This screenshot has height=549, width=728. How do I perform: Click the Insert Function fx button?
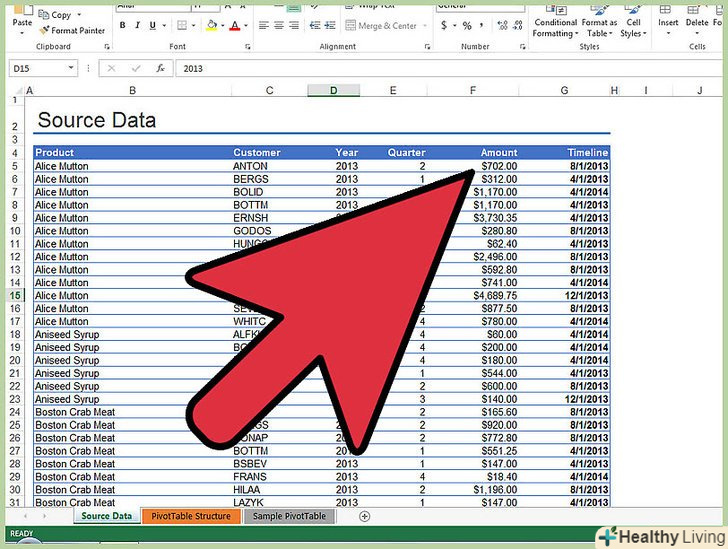pyautogui.click(x=161, y=68)
